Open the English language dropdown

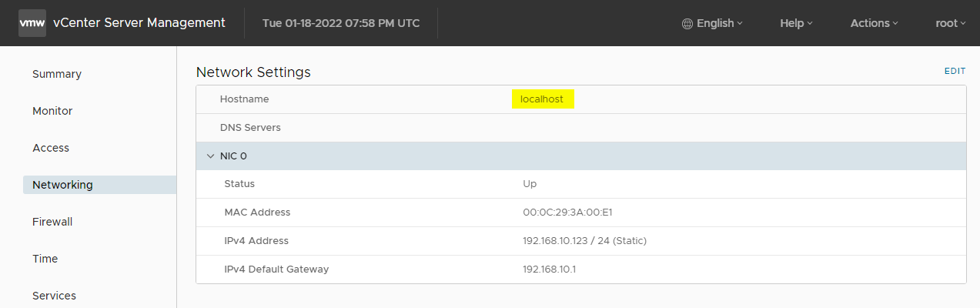[x=713, y=23]
